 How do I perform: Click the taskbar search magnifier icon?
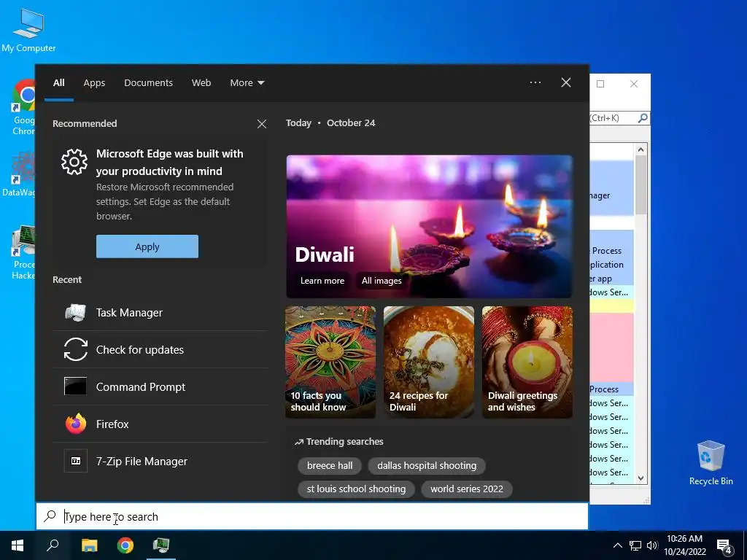click(53, 545)
